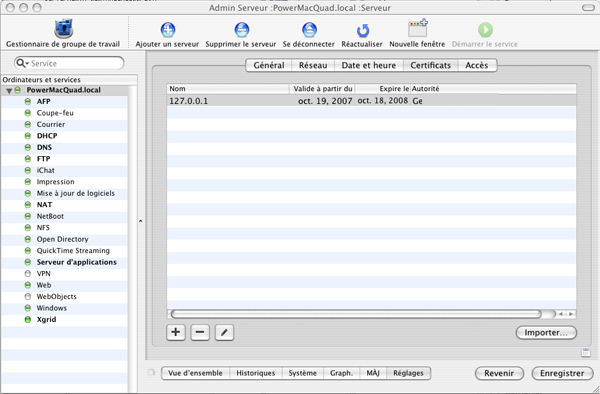
Task: Select Open Directory service
Action: (x=64, y=239)
